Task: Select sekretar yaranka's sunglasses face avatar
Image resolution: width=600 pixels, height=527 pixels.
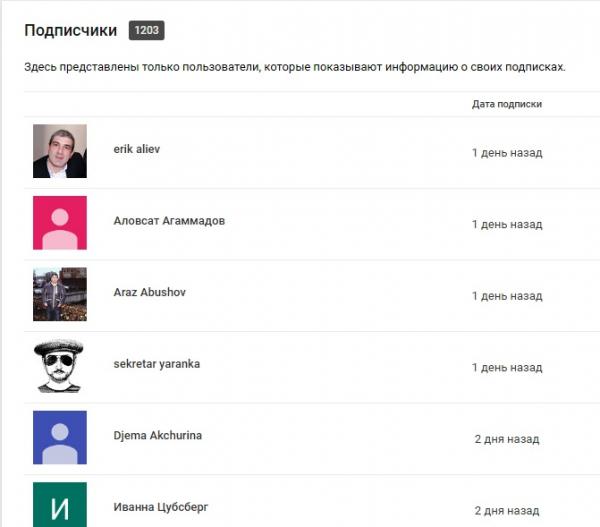Action: (x=60, y=366)
